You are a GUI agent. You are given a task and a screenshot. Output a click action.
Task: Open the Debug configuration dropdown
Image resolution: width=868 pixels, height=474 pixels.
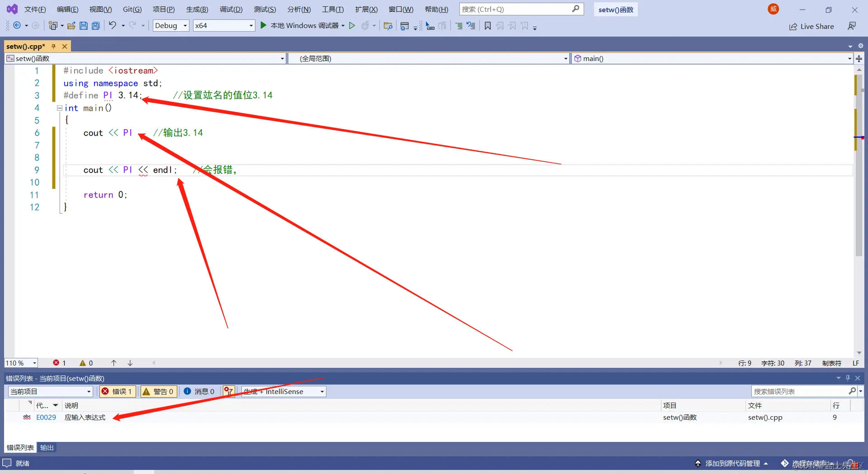click(x=171, y=26)
